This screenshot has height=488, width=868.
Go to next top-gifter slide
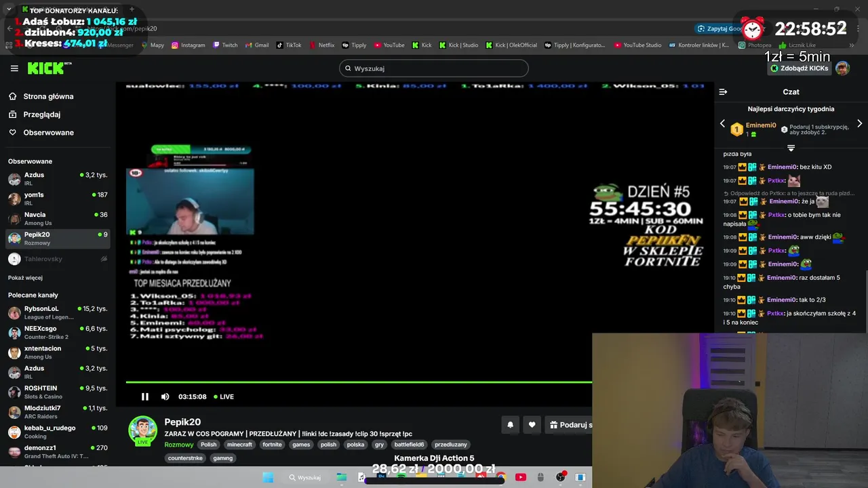[x=859, y=123]
